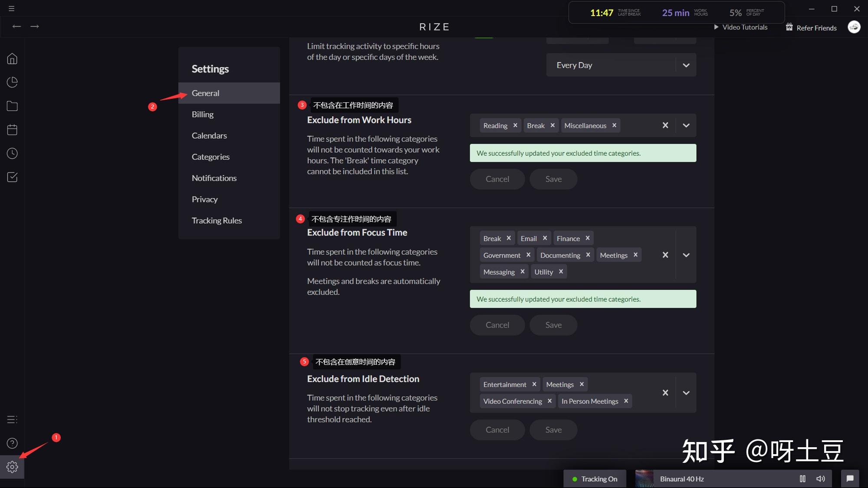
Task: Open the Tracking Rules settings tab
Action: 217,221
